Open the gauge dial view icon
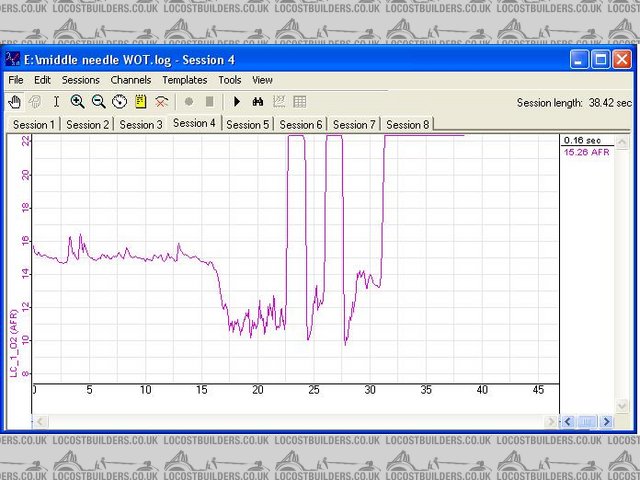This screenshot has height=480, width=640. [119, 102]
